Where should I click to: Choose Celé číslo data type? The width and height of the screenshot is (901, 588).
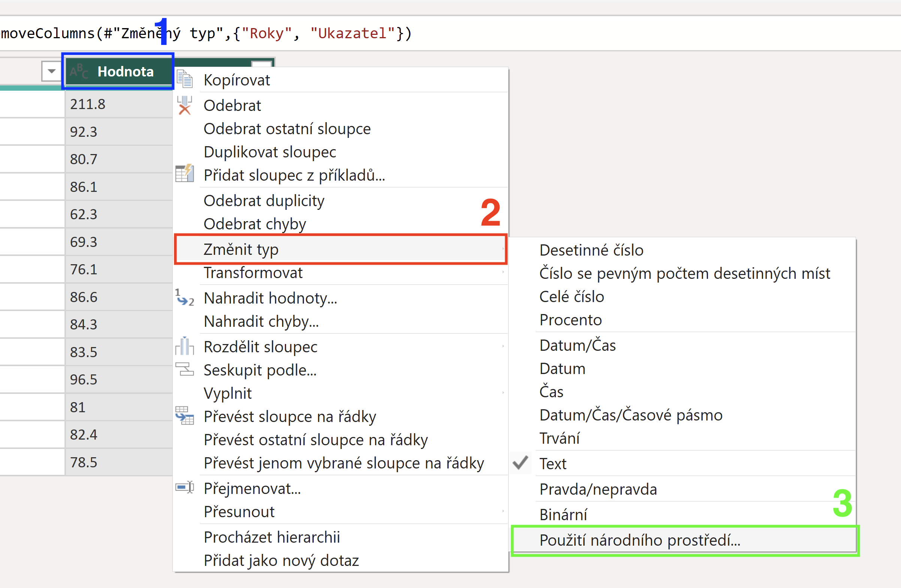[682, 296]
